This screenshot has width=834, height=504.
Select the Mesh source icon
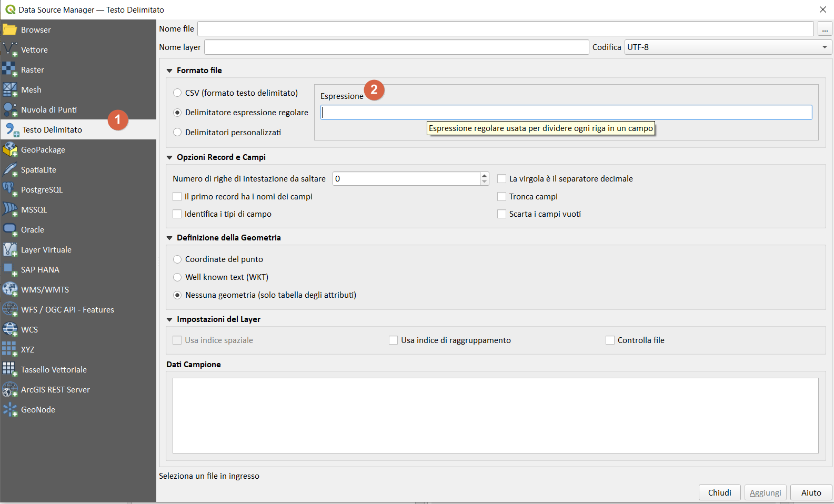[x=9, y=90]
